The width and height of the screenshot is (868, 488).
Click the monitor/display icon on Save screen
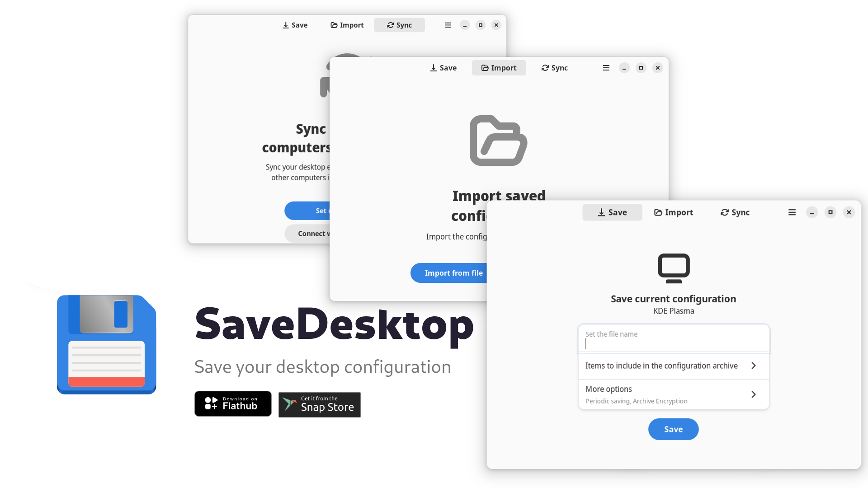pos(673,267)
